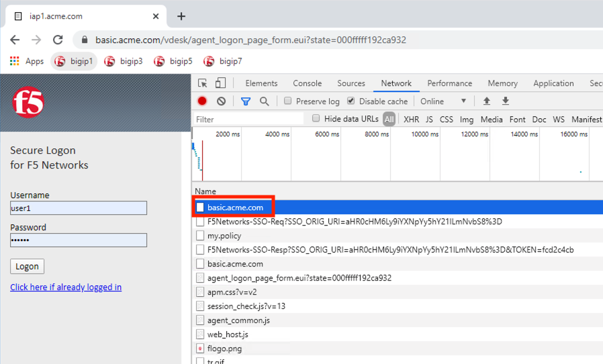Select the All request type filter
Image resolution: width=603 pixels, height=364 pixels.
point(389,120)
